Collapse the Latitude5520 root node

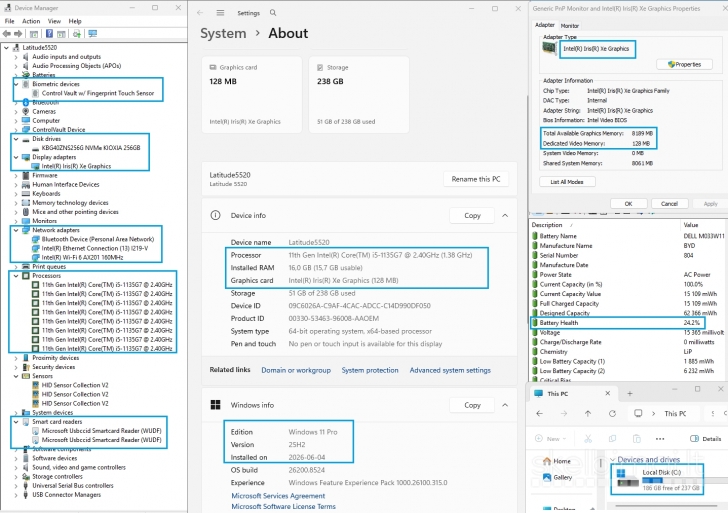(x=6, y=47)
